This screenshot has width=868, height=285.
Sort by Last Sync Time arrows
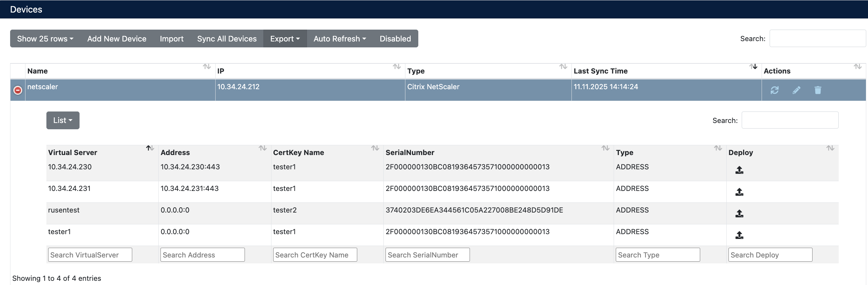coord(753,67)
